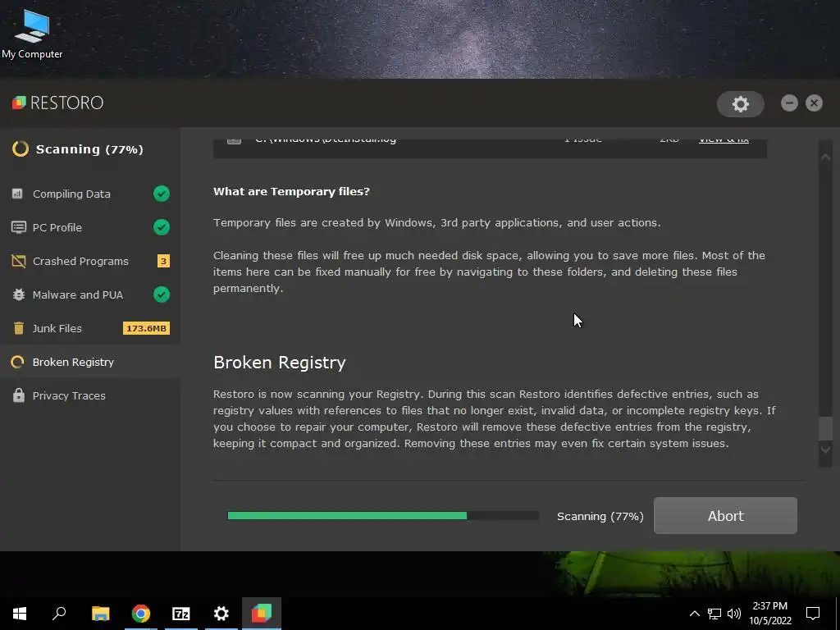Viewport: 840px width, 630px height.
Task: Click the network tray icon
Action: tap(714, 614)
